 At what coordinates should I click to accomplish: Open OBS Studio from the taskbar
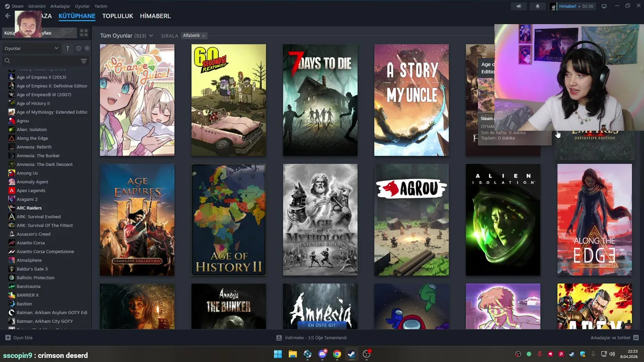[367, 354]
